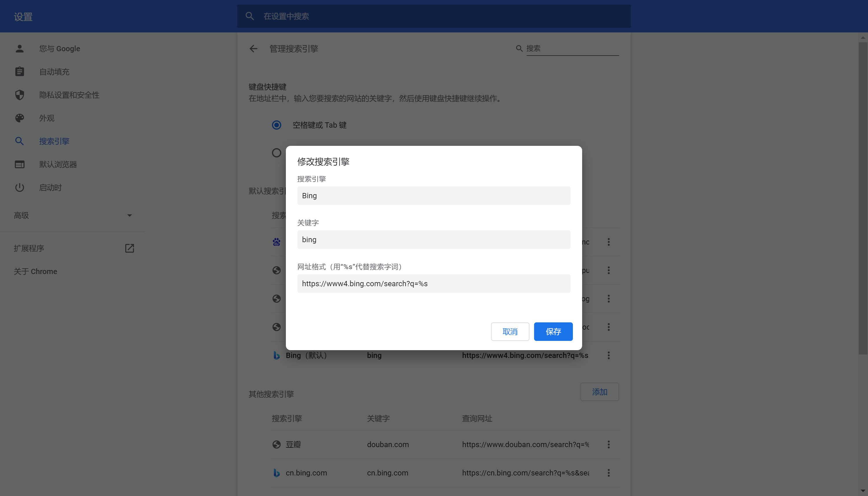Open more actions for the 豆瓣 row
Image resolution: width=868 pixels, height=496 pixels.
point(608,444)
